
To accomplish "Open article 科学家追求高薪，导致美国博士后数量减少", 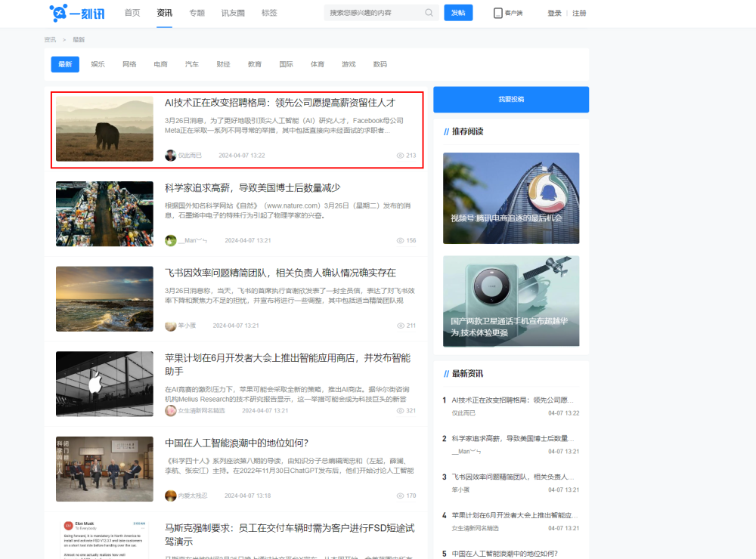I will coord(253,188).
